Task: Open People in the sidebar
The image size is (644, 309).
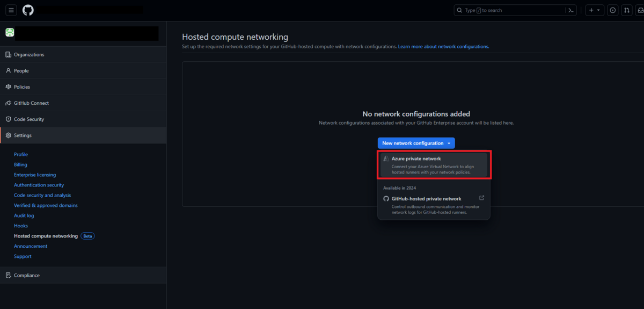Action: pyautogui.click(x=83, y=70)
